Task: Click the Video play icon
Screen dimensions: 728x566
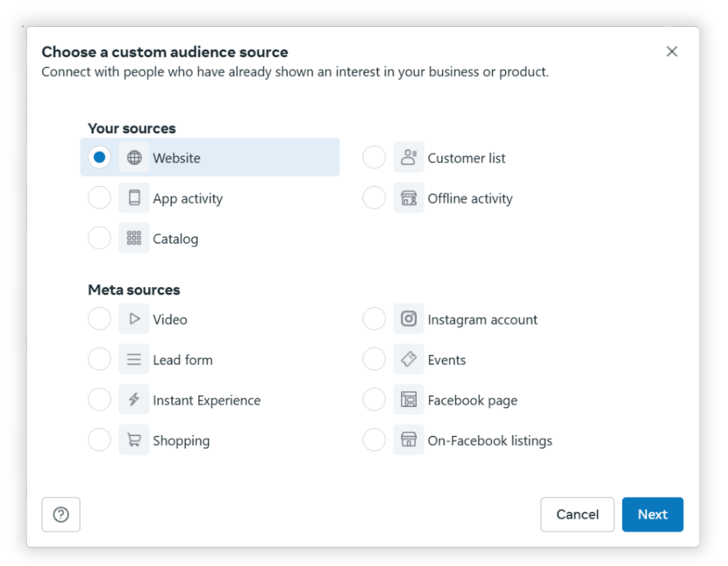Action: [134, 318]
